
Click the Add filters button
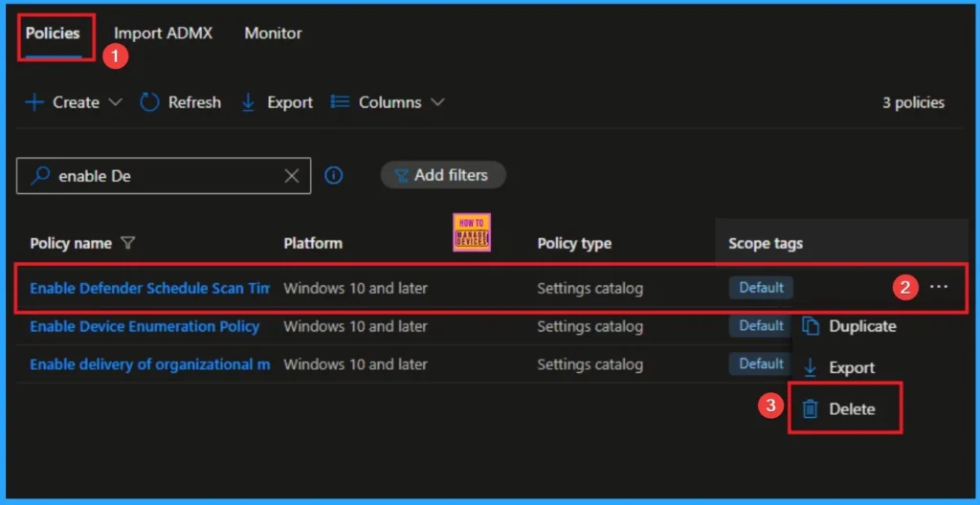443,175
